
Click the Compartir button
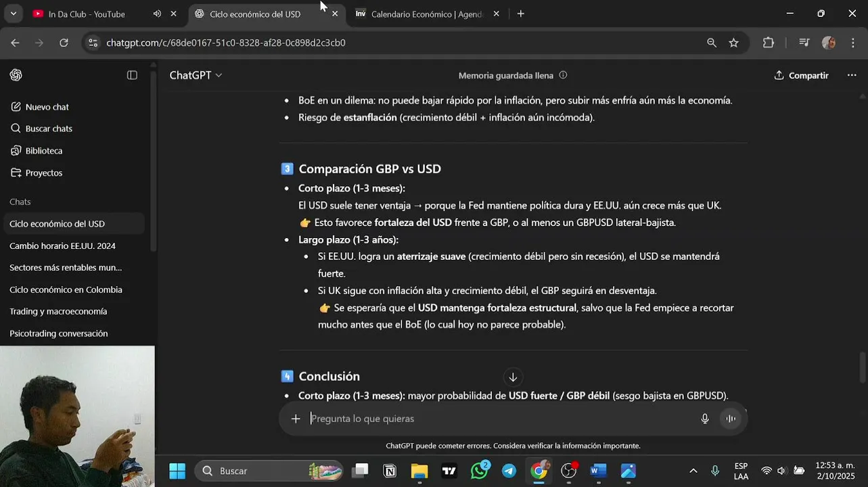801,75
